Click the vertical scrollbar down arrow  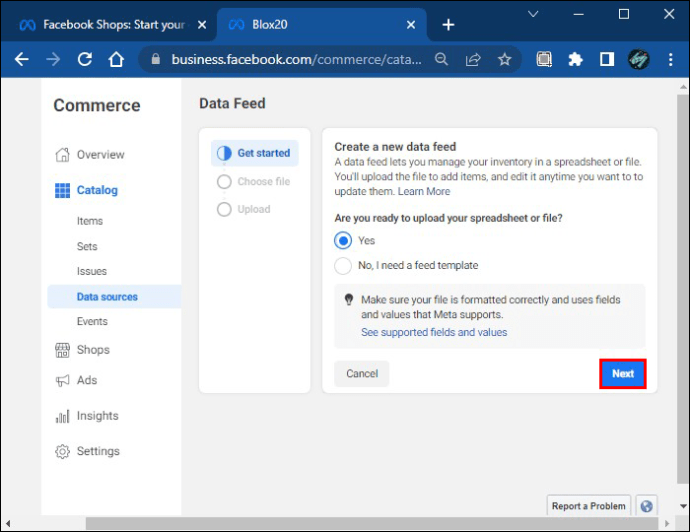click(683, 506)
